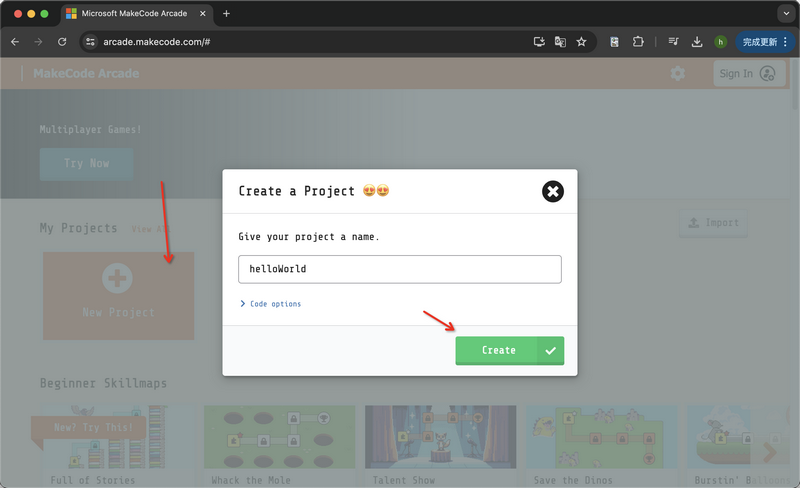This screenshot has width=800, height=488.
Task: Open the MakeCode settings gear
Action: coord(678,73)
